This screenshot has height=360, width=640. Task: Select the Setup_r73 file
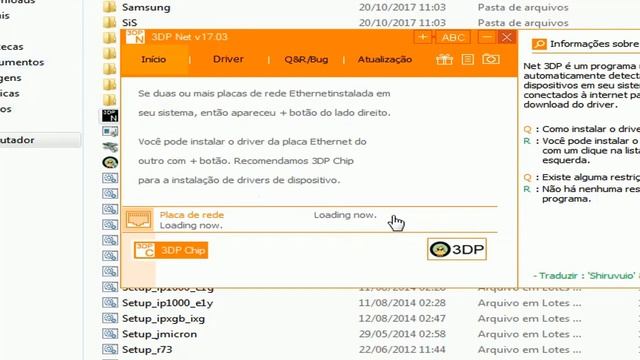tap(147, 349)
